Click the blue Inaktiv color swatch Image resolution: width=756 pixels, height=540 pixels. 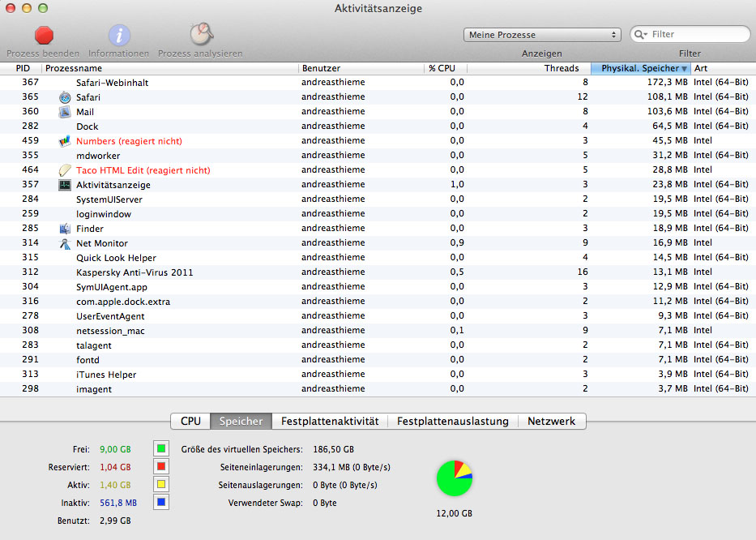161,503
